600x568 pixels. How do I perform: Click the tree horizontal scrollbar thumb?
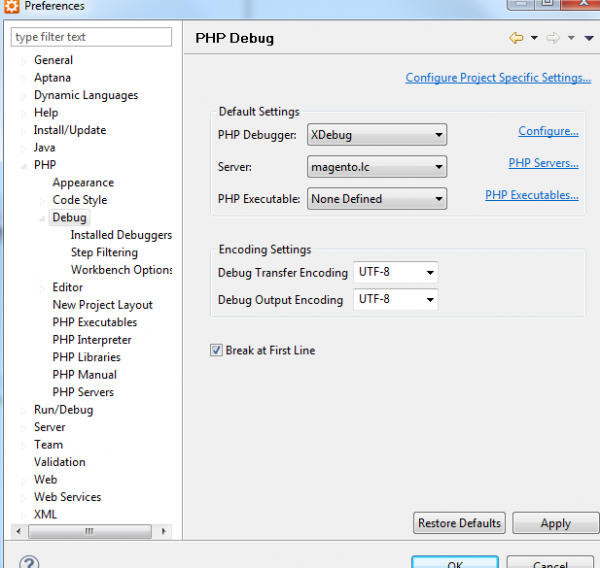[x=90, y=531]
